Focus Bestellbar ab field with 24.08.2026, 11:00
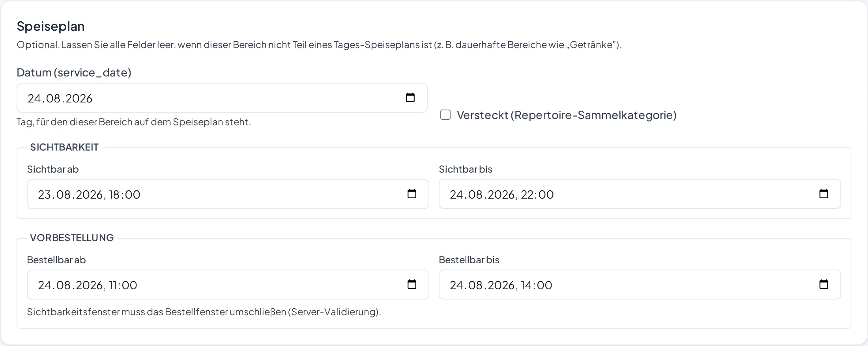This screenshot has height=346, width=868. (228, 285)
